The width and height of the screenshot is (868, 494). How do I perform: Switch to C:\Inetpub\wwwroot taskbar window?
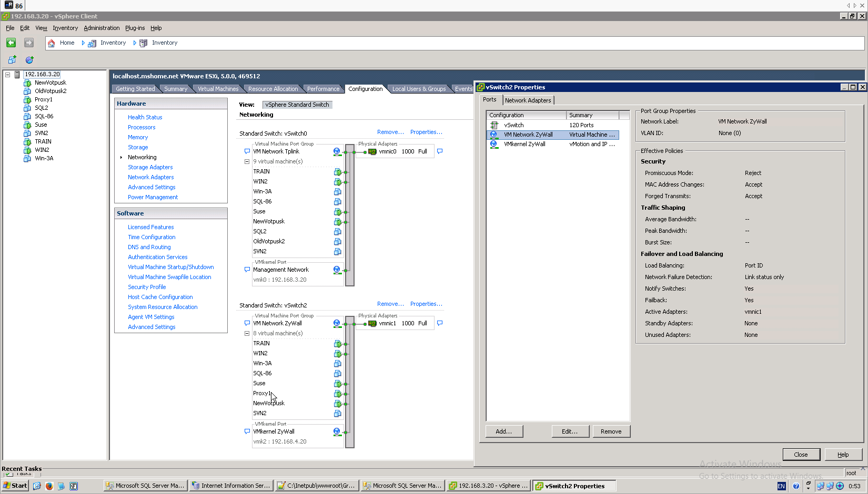317,486
